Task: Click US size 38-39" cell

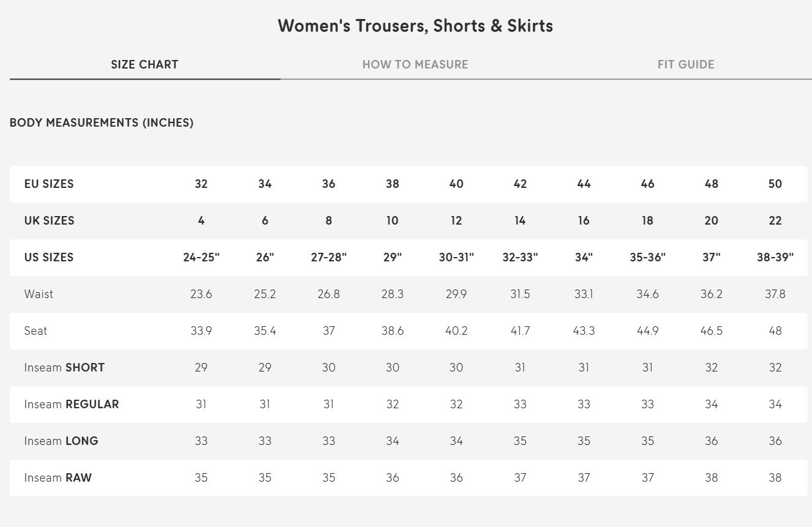Action: [775, 258]
